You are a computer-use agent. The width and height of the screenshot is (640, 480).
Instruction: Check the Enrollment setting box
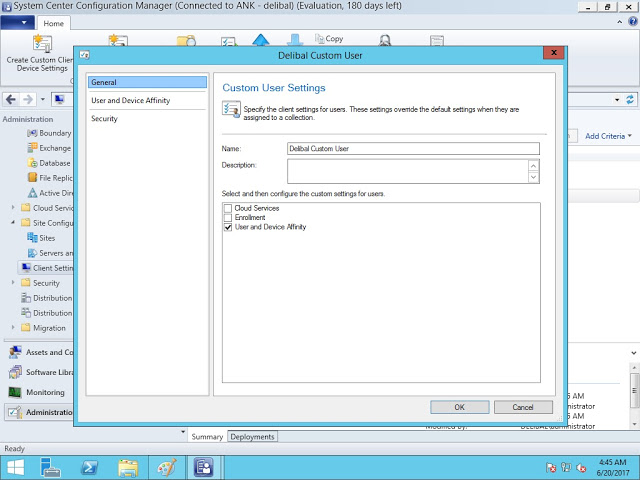tap(228, 217)
